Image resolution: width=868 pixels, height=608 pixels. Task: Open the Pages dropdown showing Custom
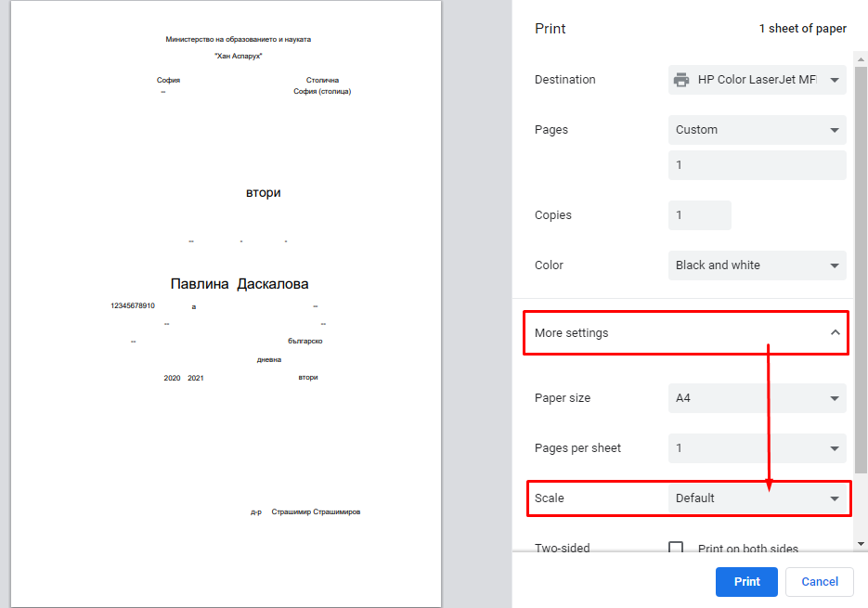pos(757,130)
